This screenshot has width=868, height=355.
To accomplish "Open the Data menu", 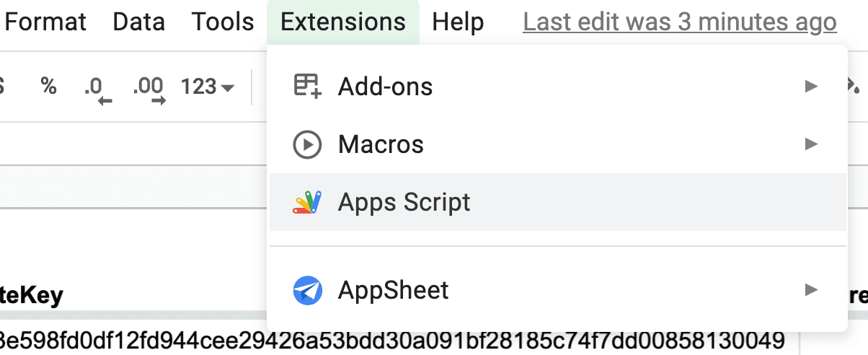I will 139,22.
